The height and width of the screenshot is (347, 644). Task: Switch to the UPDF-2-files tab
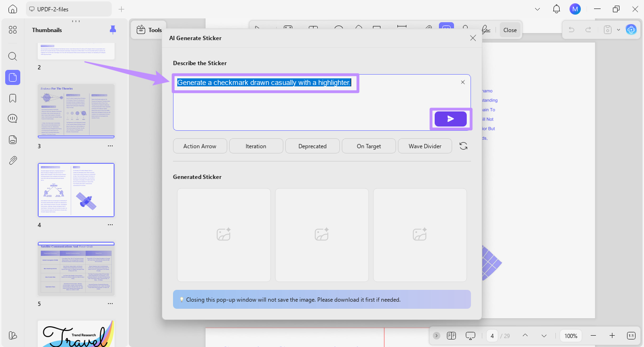click(x=69, y=9)
